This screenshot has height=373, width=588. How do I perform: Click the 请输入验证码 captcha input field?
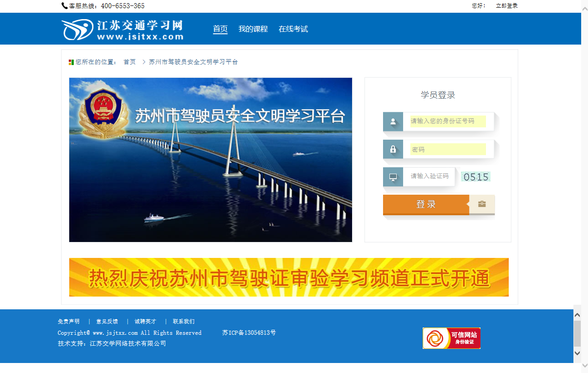tap(429, 176)
